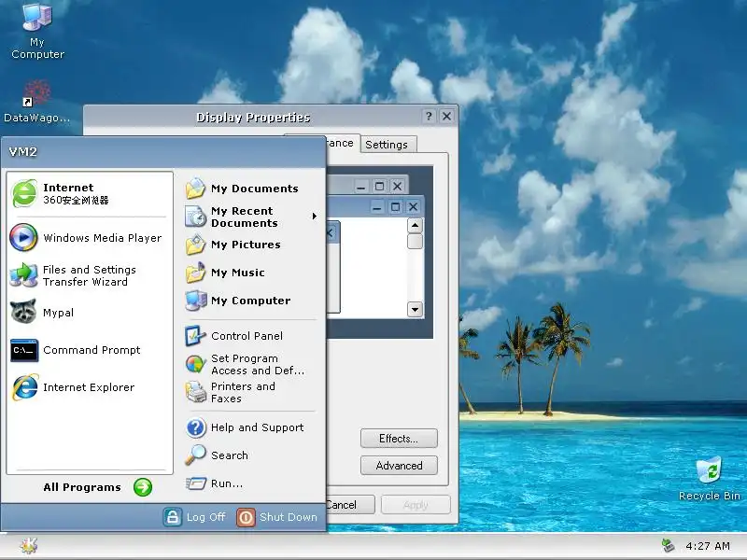Click the 4:27 AM clock
747x560 pixels.
tap(708, 546)
